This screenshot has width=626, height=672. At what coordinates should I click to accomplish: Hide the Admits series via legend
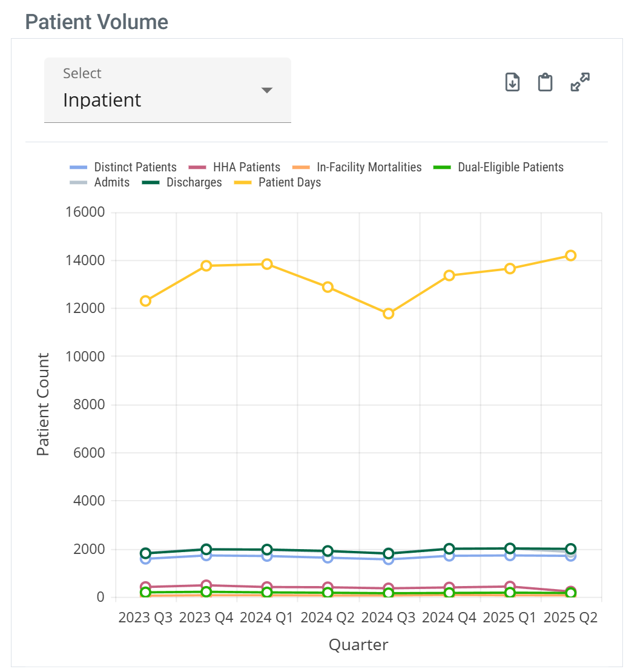tap(111, 182)
